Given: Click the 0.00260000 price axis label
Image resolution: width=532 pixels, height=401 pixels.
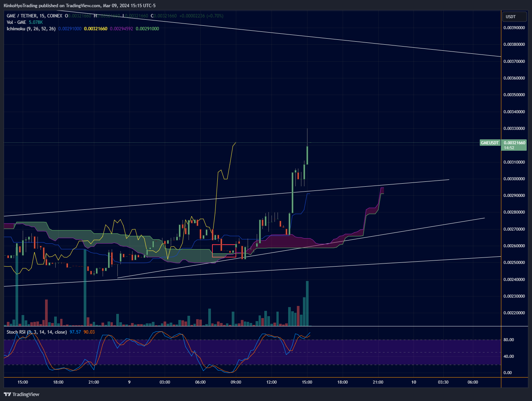Looking at the screenshot, I should click(514, 246).
